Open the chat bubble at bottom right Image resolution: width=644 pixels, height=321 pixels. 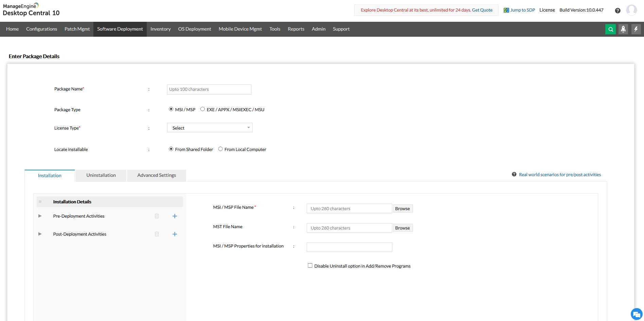636,314
